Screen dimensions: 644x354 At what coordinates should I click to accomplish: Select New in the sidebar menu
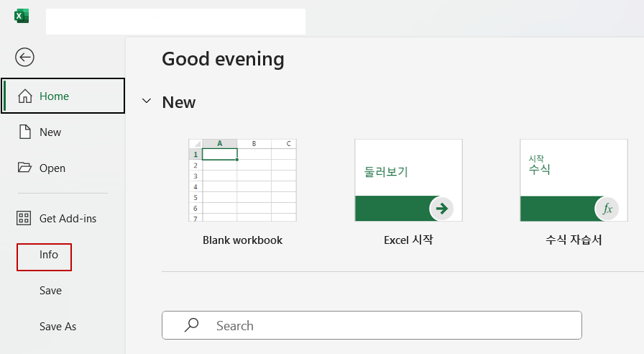coord(63,132)
